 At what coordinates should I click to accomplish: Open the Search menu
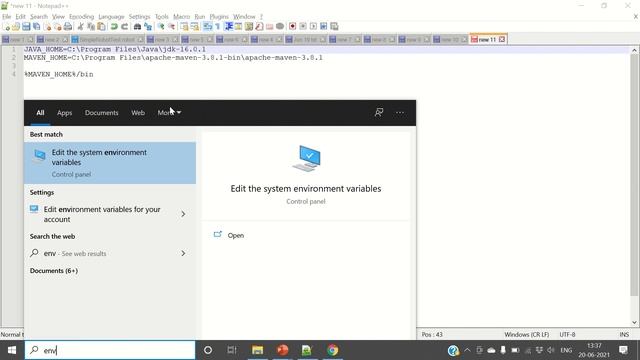point(39,17)
